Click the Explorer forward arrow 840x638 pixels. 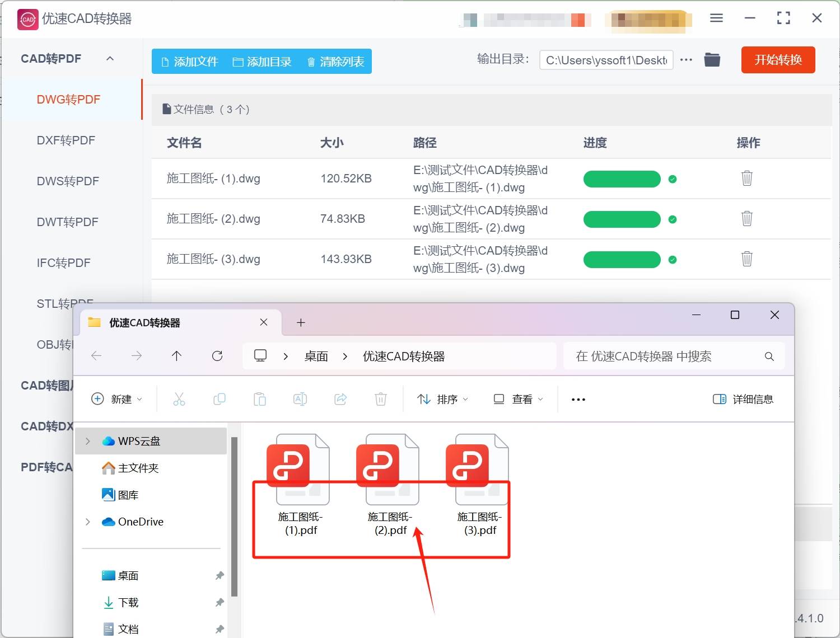pos(137,356)
